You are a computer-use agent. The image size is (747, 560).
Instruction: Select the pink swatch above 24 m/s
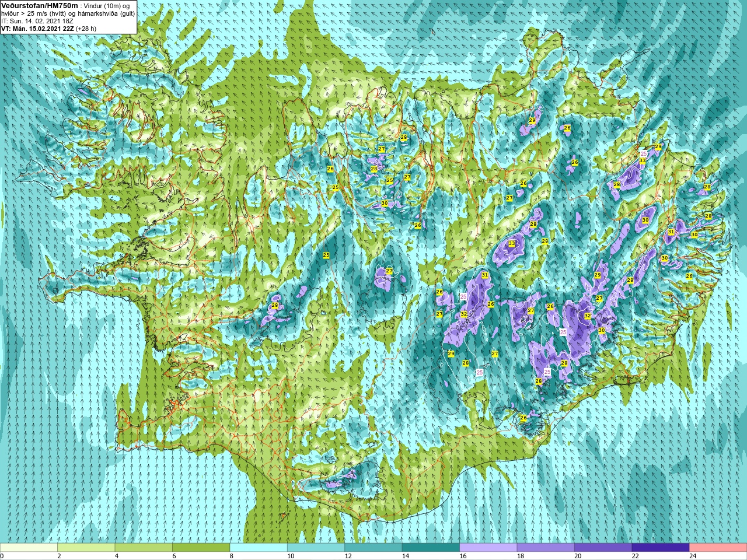coord(718,548)
